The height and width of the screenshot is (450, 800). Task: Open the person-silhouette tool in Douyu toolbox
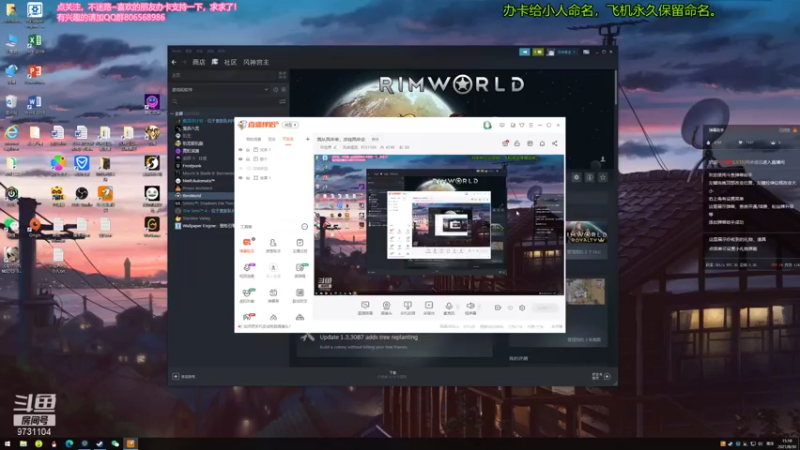273,244
